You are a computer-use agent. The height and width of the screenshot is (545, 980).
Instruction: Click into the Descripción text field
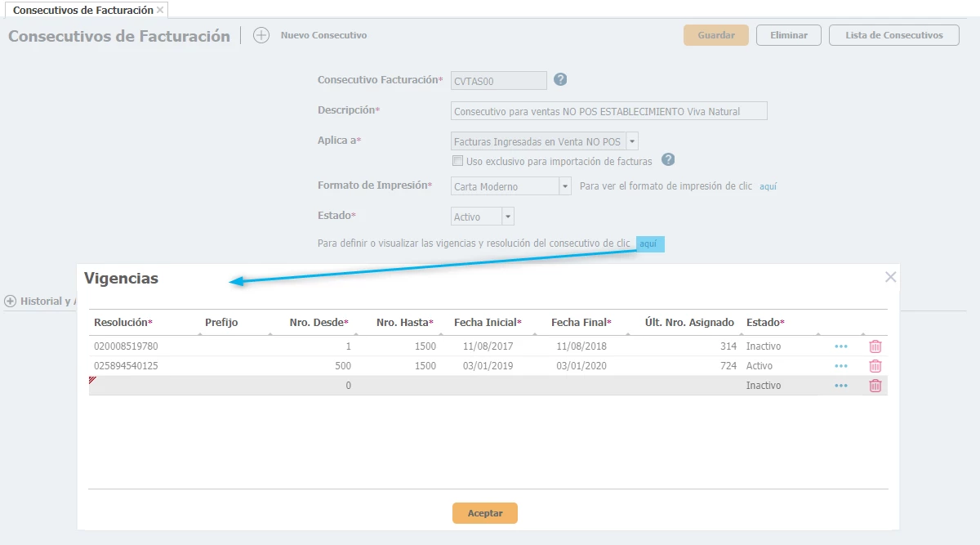point(608,111)
